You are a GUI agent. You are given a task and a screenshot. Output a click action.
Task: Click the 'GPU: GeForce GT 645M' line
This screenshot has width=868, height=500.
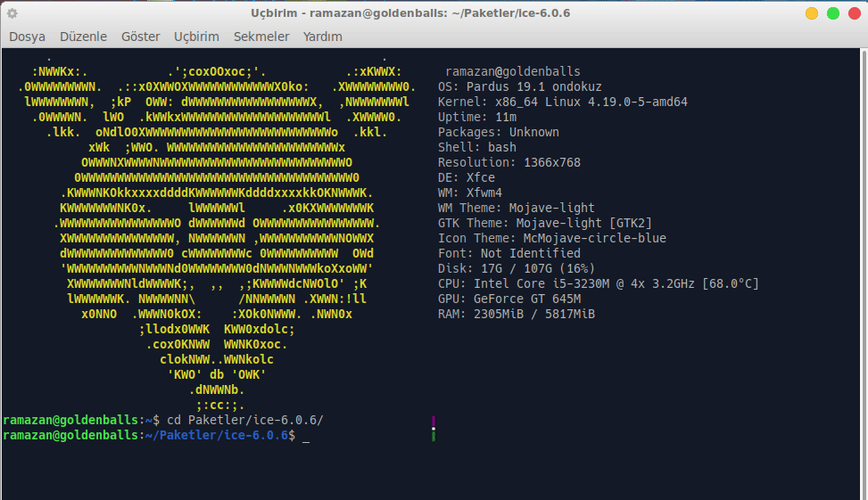click(509, 299)
